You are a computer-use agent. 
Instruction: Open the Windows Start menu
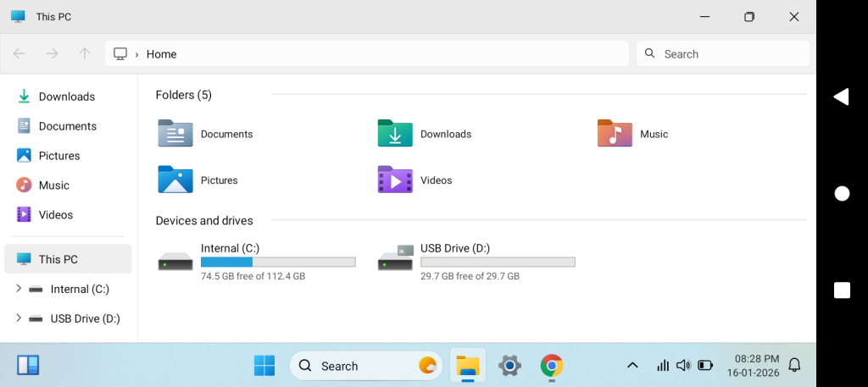[264, 366]
